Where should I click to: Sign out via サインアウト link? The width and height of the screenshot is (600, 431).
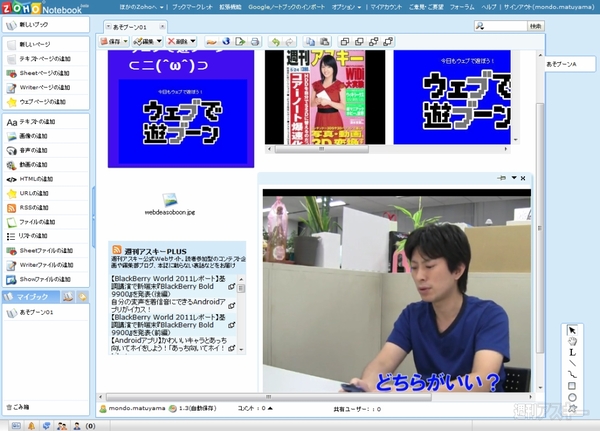(549, 7)
